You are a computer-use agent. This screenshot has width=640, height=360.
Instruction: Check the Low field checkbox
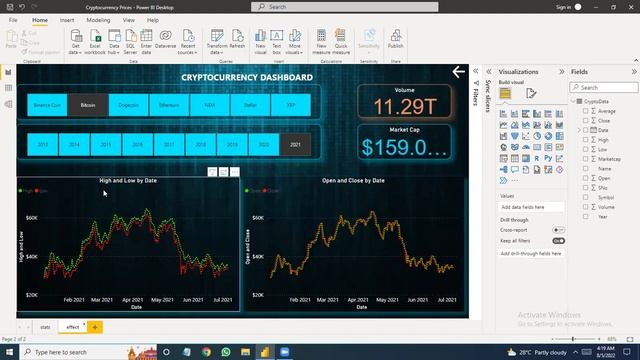pos(586,149)
